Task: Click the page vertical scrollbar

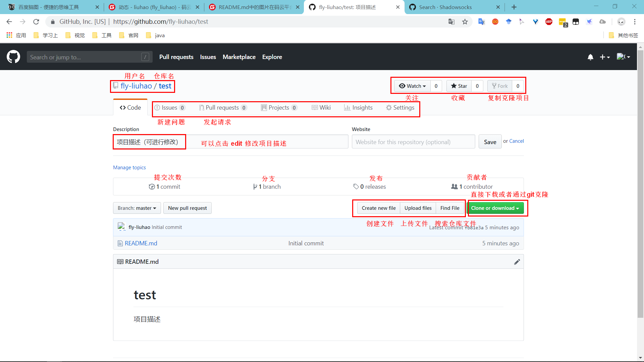Action: coord(640,184)
